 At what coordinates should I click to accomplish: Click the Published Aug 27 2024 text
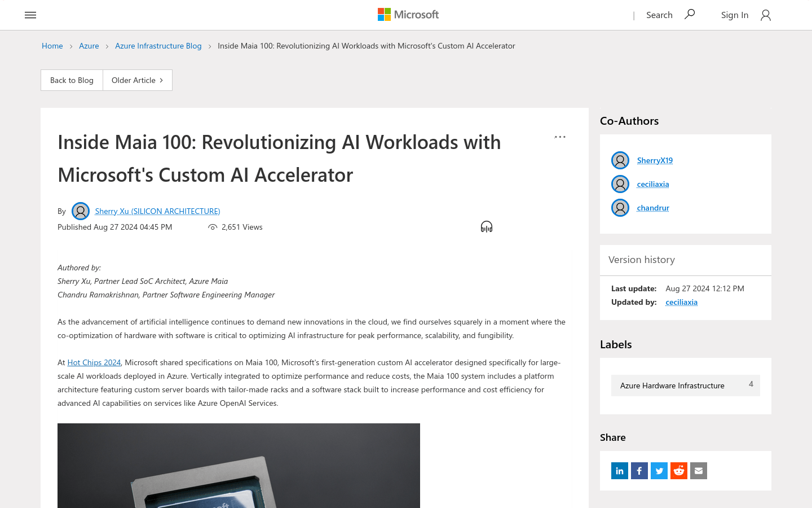pyautogui.click(x=115, y=227)
